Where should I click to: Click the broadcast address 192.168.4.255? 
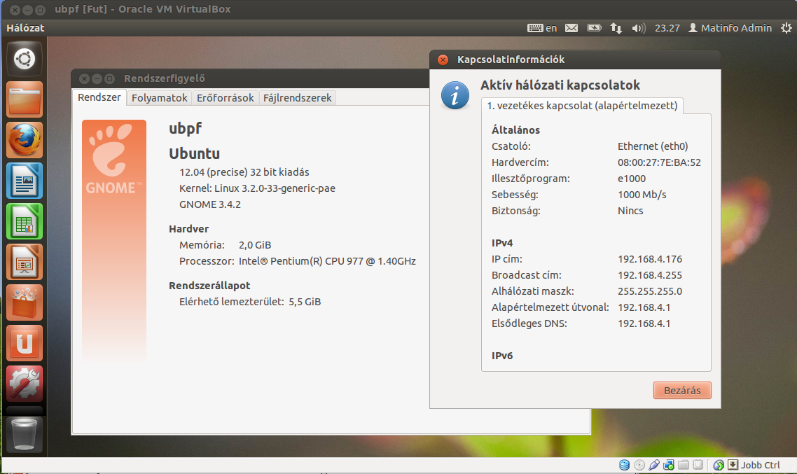(650, 275)
